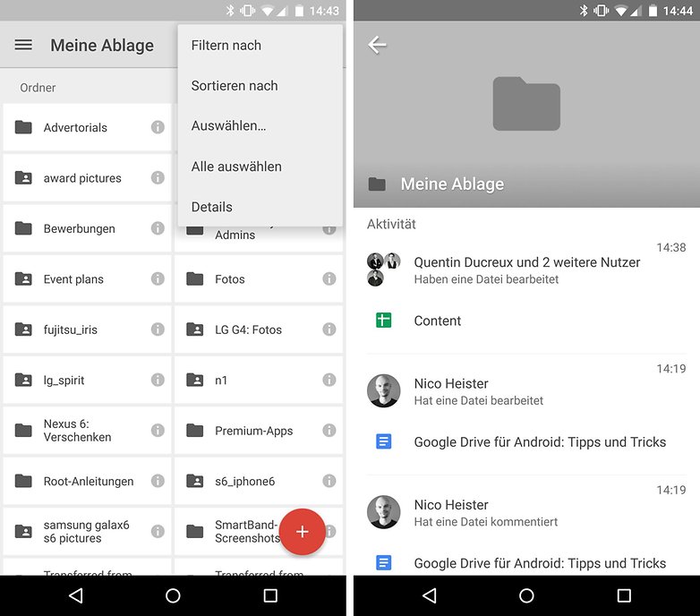This screenshot has height=616, width=700.
Task: Click the Ordner section label
Action: [38, 88]
